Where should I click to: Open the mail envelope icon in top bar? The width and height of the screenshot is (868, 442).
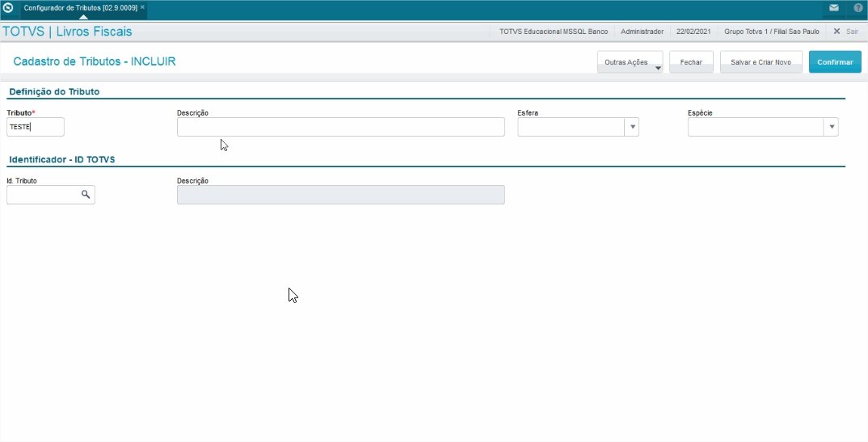834,7
